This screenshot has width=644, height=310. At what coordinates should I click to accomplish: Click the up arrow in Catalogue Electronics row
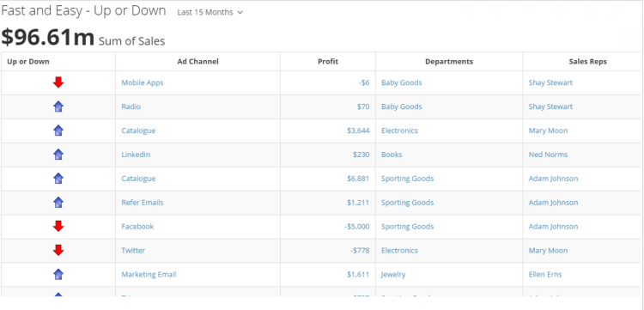[58, 131]
